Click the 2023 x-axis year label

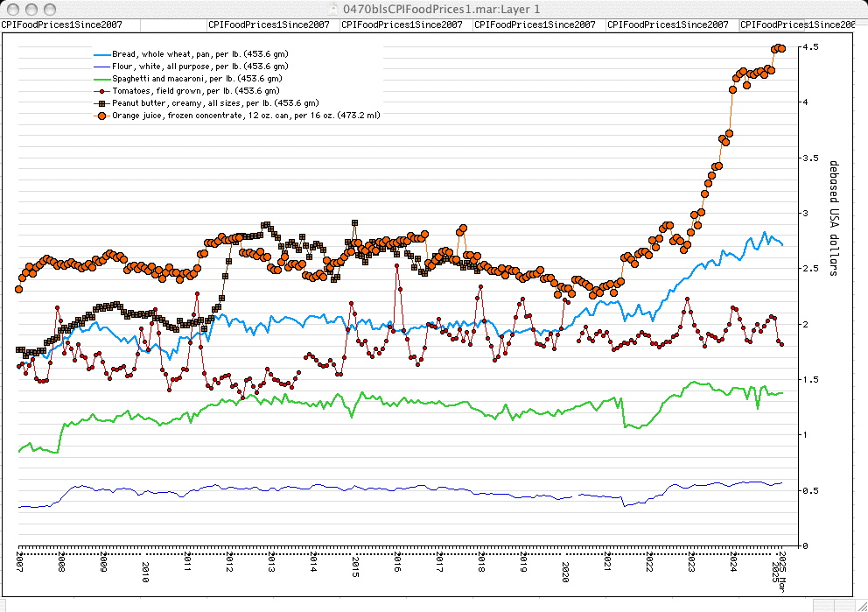click(691, 561)
